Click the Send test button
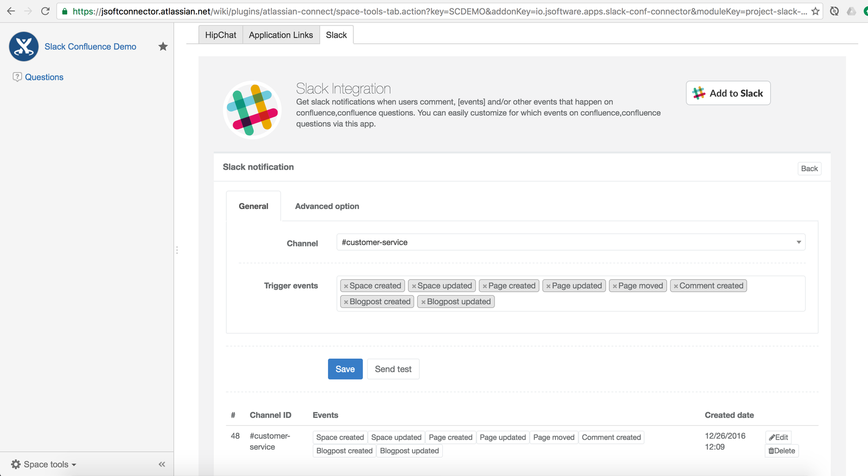The image size is (868, 476). (x=393, y=369)
